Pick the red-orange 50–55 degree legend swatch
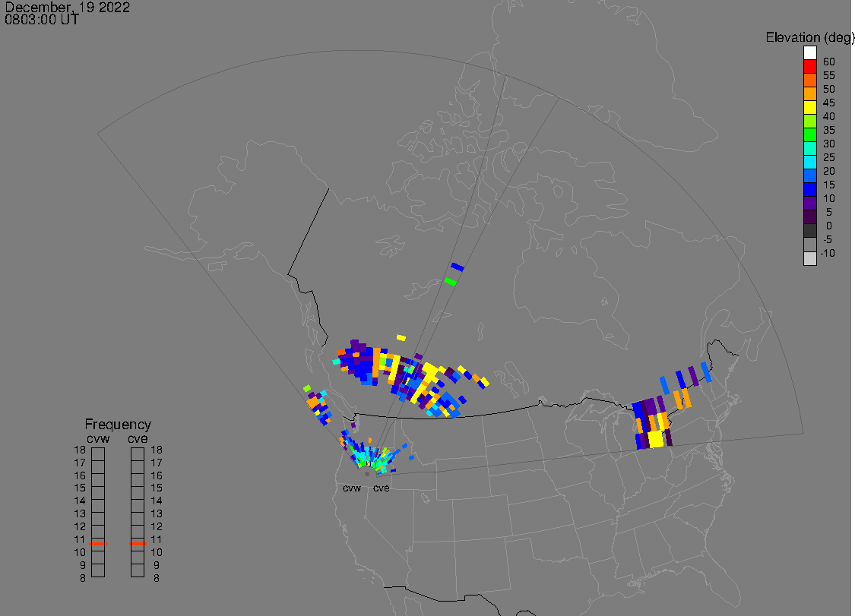 pos(809,81)
